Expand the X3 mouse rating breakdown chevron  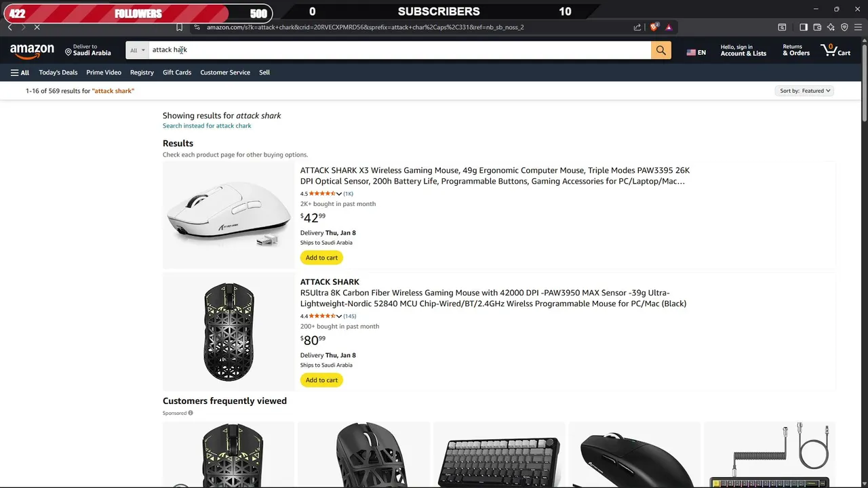[339, 194]
